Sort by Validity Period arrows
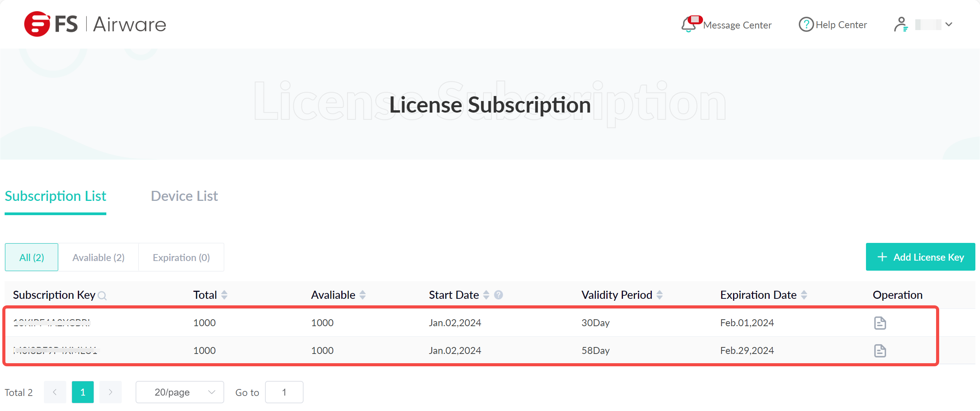The image size is (980, 411). 659,295
